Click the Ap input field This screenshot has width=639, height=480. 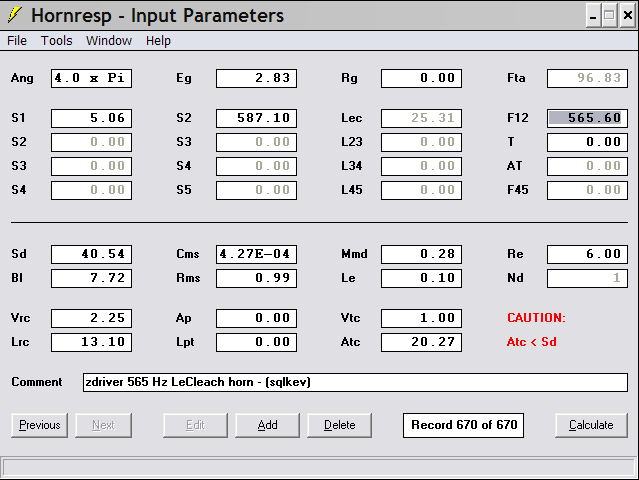click(x=256, y=318)
